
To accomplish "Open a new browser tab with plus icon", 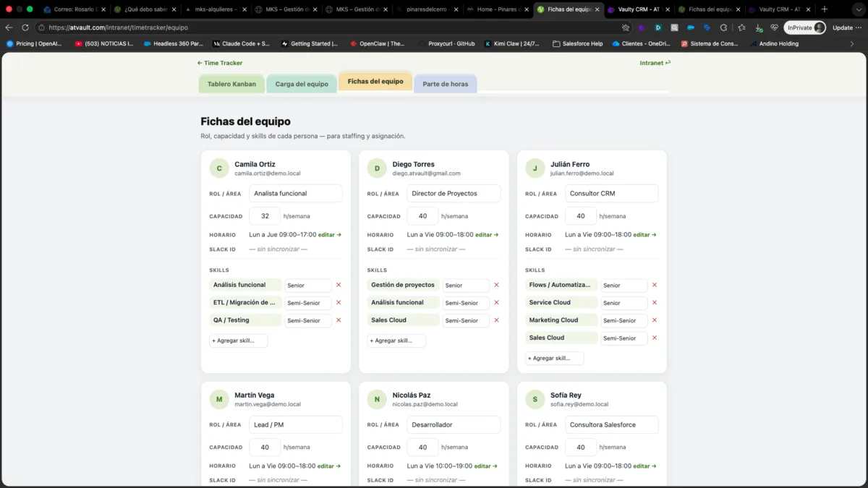I will point(825,9).
